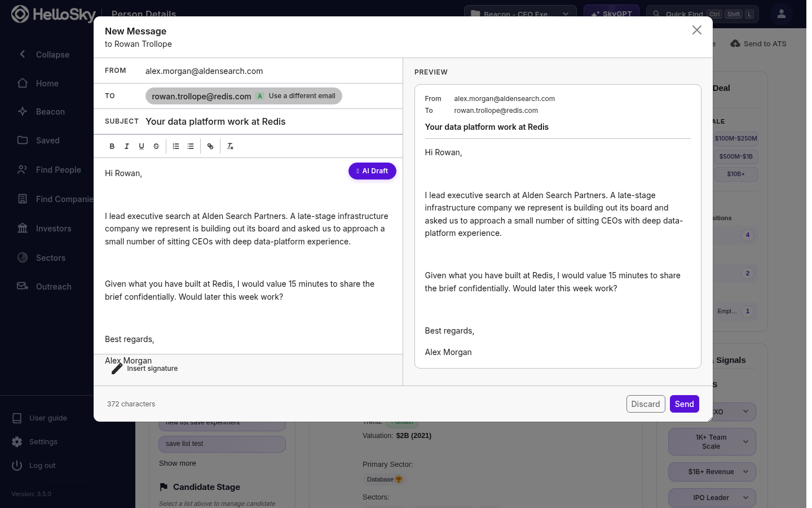
Task: Open Find Companies in sidebar
Action: pos(55,199)
